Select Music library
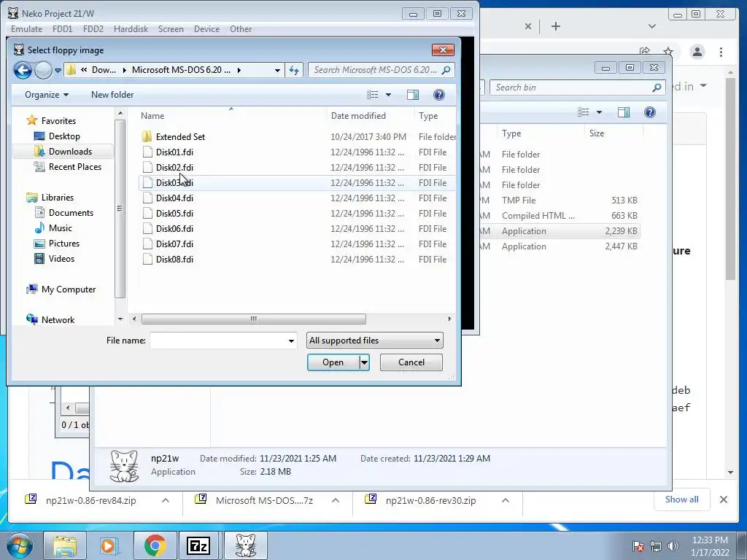 point(61,228)
